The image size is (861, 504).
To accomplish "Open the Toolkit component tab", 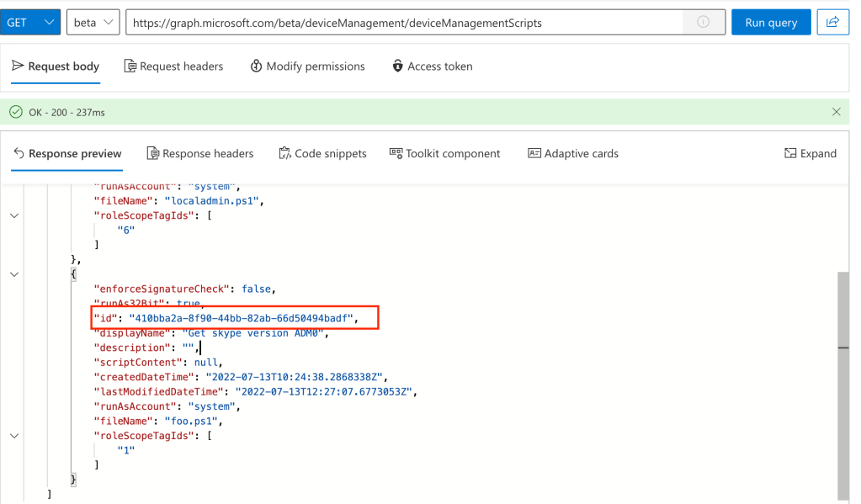I will tap(444, 153).
